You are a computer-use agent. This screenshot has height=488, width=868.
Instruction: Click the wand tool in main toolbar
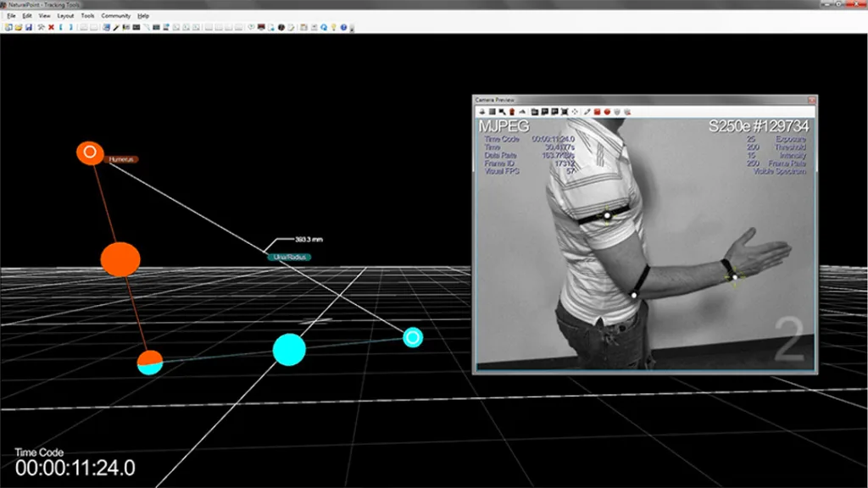tap(116, 27)
